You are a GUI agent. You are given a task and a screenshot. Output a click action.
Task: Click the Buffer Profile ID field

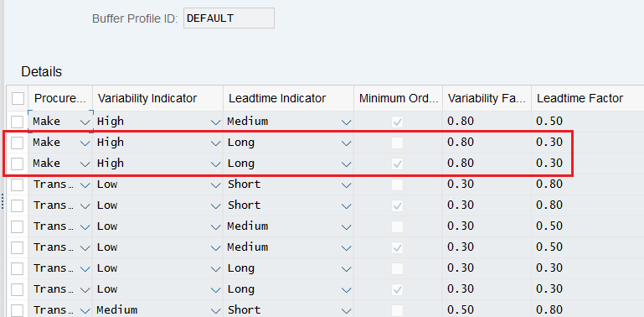(229, 18)
